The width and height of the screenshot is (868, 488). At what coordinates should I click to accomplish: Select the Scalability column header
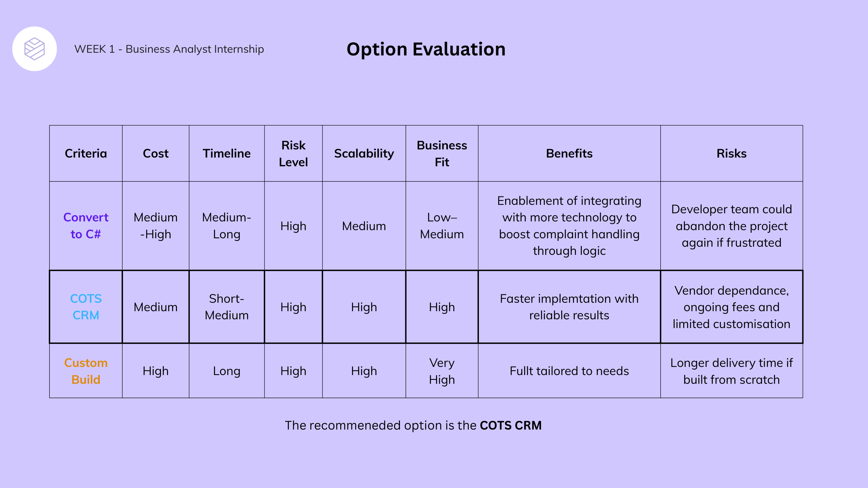pyautogui.click(x=364, y=154)
